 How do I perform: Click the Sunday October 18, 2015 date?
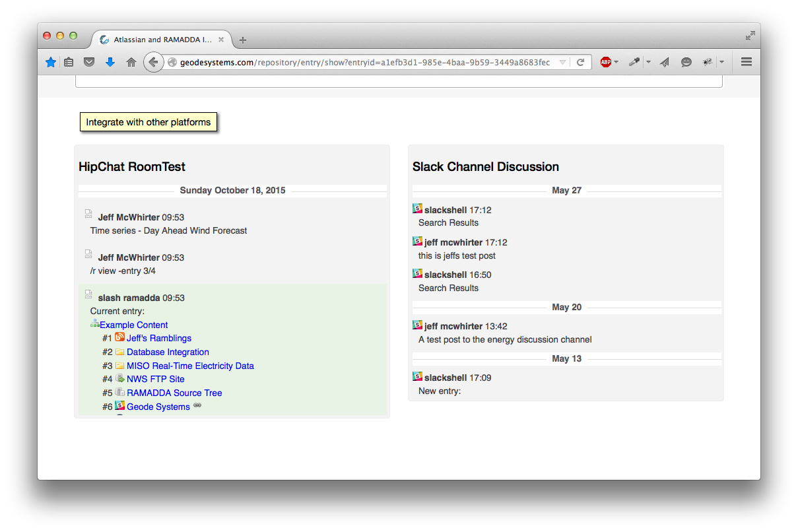point(232,190)
